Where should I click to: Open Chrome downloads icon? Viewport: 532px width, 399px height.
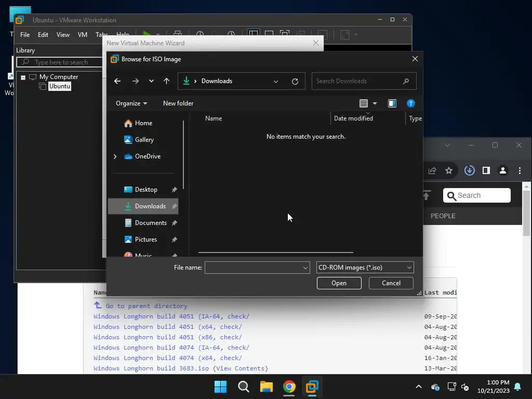click(x=469, y=170)
